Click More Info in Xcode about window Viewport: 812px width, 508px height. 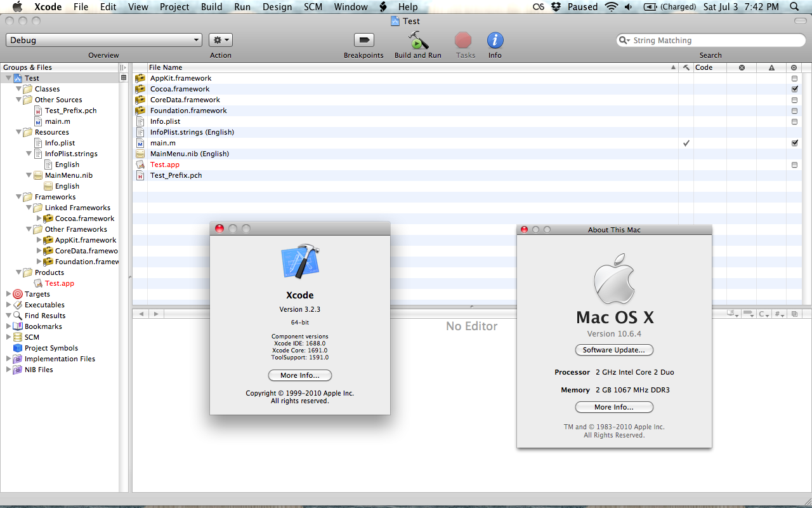[300, 375]
